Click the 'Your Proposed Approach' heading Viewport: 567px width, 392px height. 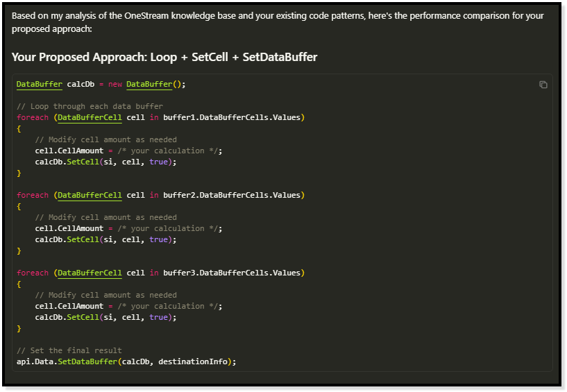coord(164,57)
